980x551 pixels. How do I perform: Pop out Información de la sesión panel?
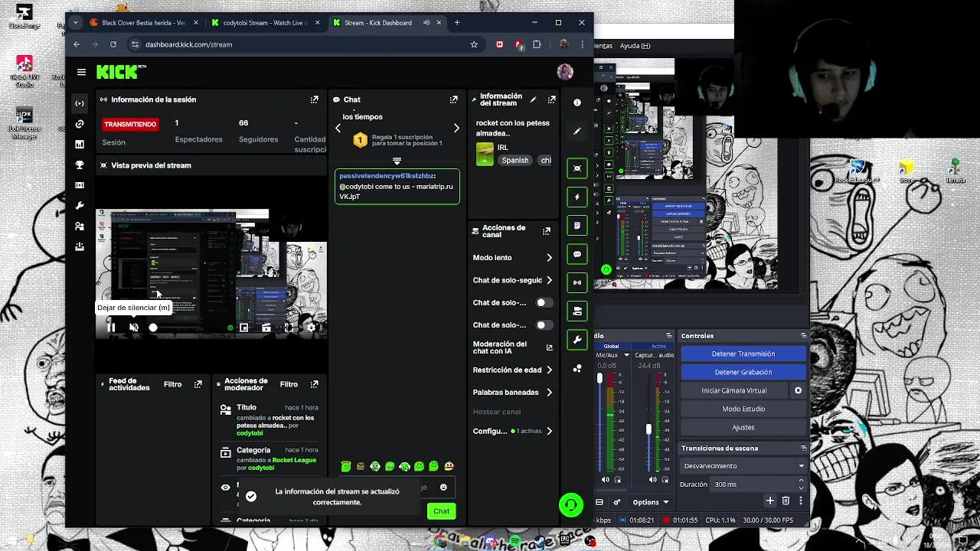(314, 99)
